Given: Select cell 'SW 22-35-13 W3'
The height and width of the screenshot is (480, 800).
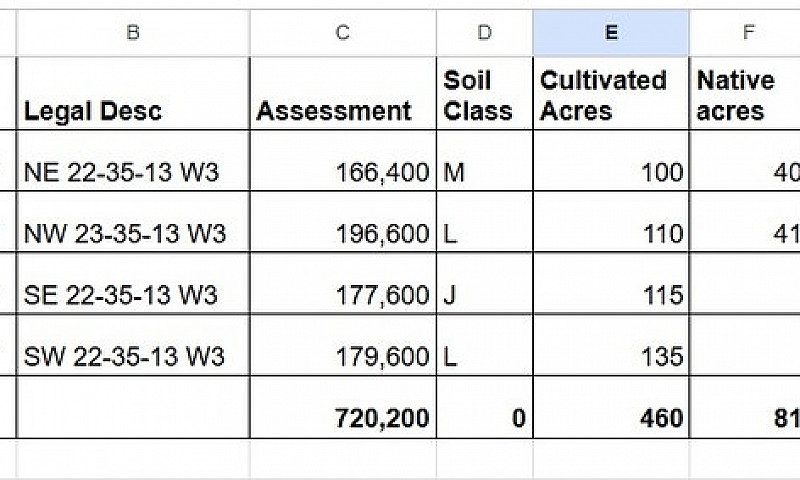Looking at the screenshot, I should point(133,345).
